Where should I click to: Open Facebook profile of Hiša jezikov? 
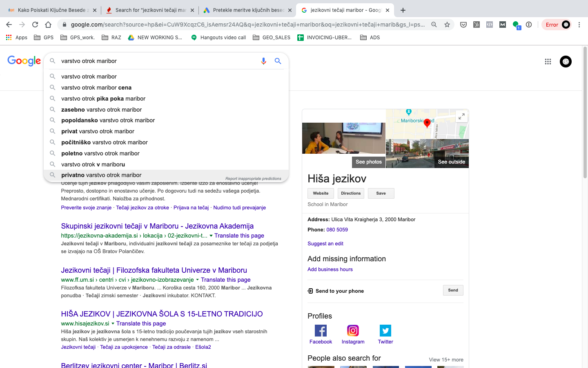coord(321,334)
